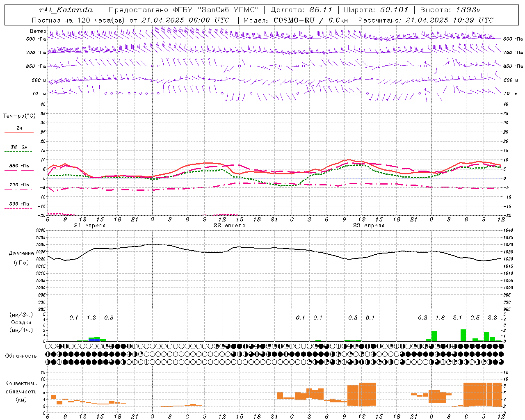Screen dimensions: 525x420
Task: Select the precipitation value "2.3"
Action: point(492,317)
